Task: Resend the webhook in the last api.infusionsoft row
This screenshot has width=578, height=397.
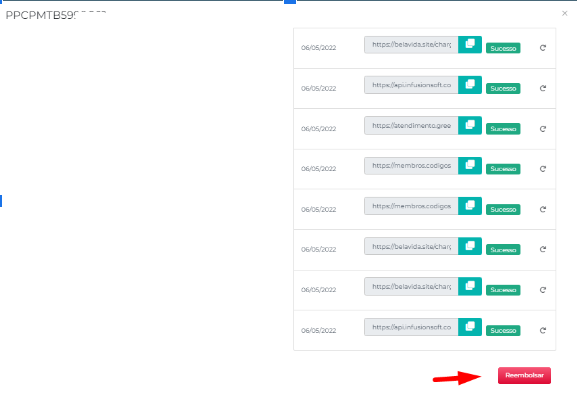Action: click(543, 330)
